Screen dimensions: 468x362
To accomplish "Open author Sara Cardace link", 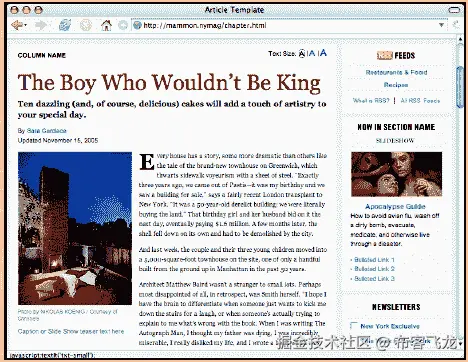I will coord(46,131).
